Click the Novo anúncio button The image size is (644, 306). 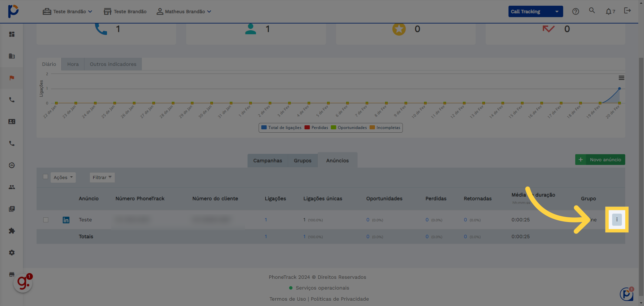(x=600, y=160)
